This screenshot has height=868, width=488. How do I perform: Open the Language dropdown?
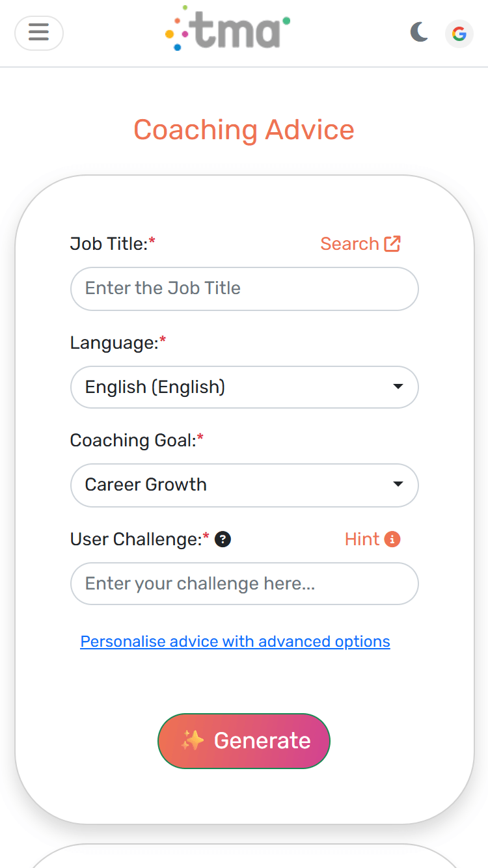(244, 387)
